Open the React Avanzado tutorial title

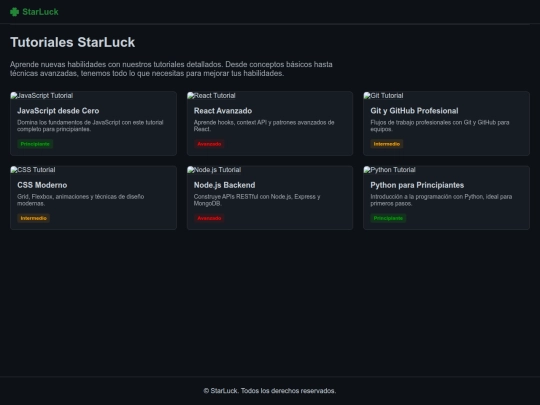pos(223,111)
